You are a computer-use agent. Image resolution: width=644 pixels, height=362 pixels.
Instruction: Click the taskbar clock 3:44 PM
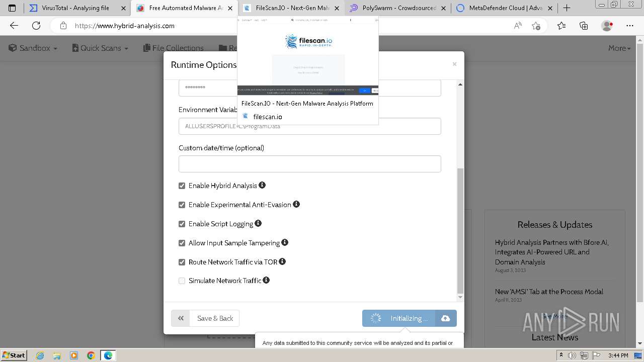pos(618,355)
